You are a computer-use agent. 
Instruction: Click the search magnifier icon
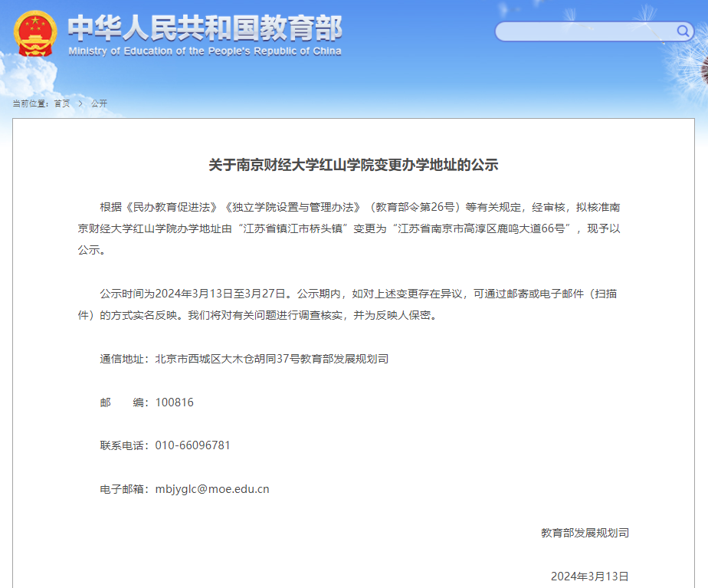(682, 31)
